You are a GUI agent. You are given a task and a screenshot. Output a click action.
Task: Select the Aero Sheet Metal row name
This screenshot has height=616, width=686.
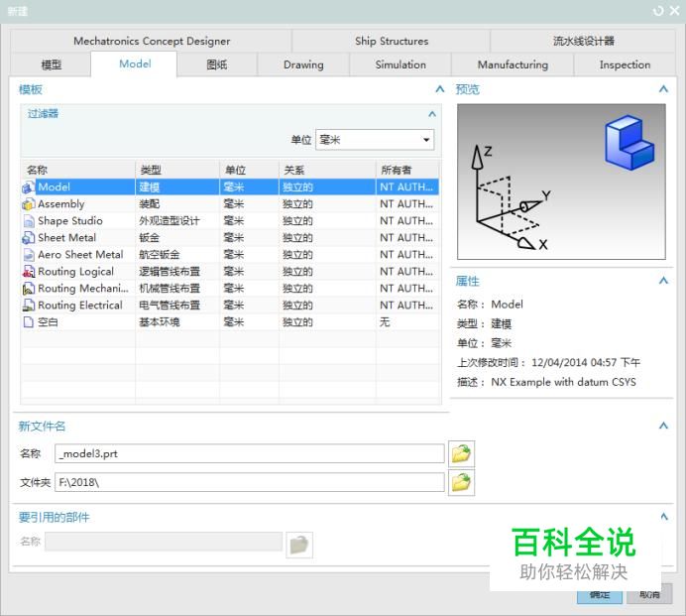point(80,255)
